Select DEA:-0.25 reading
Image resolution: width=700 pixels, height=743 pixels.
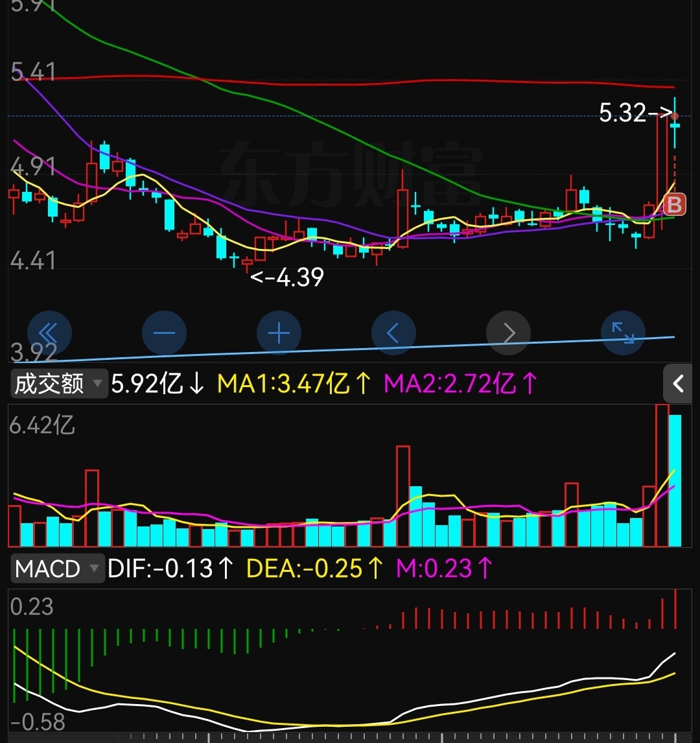click(x=315, y=568)
